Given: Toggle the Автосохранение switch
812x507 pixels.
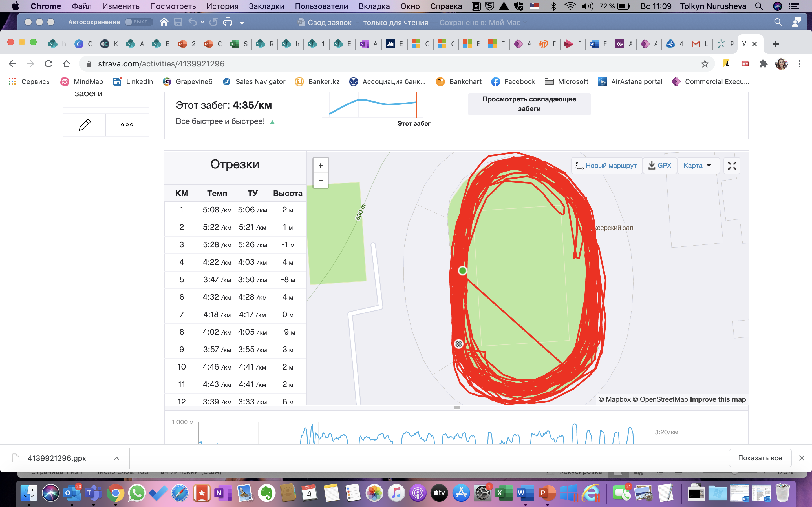Looking at the screenshot, I should 139,22.
